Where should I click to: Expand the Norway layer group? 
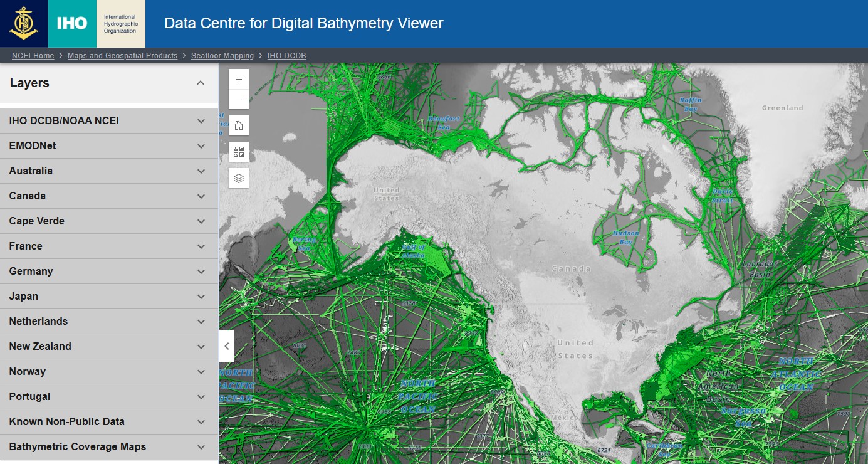point(109,372)
